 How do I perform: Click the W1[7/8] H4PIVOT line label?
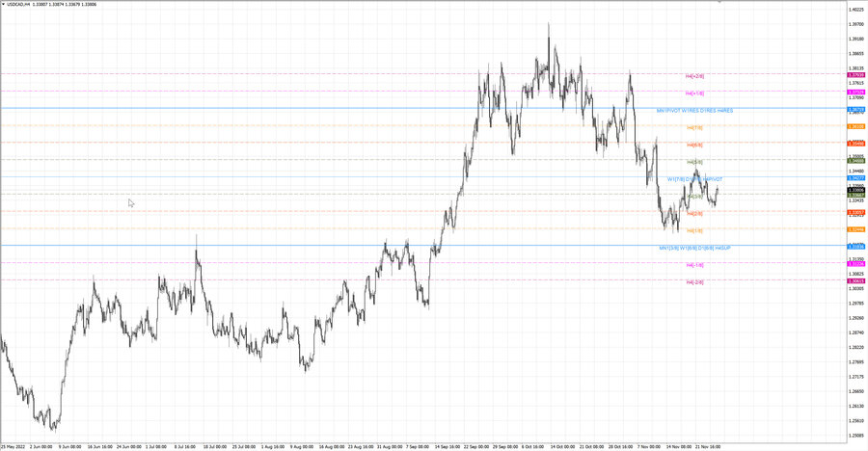tap(694, 179)
